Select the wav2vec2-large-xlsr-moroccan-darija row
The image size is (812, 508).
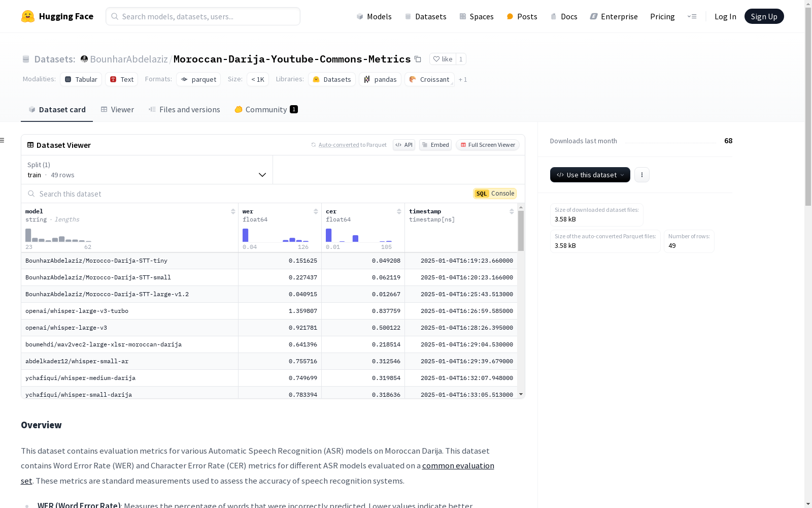[269, 344]
